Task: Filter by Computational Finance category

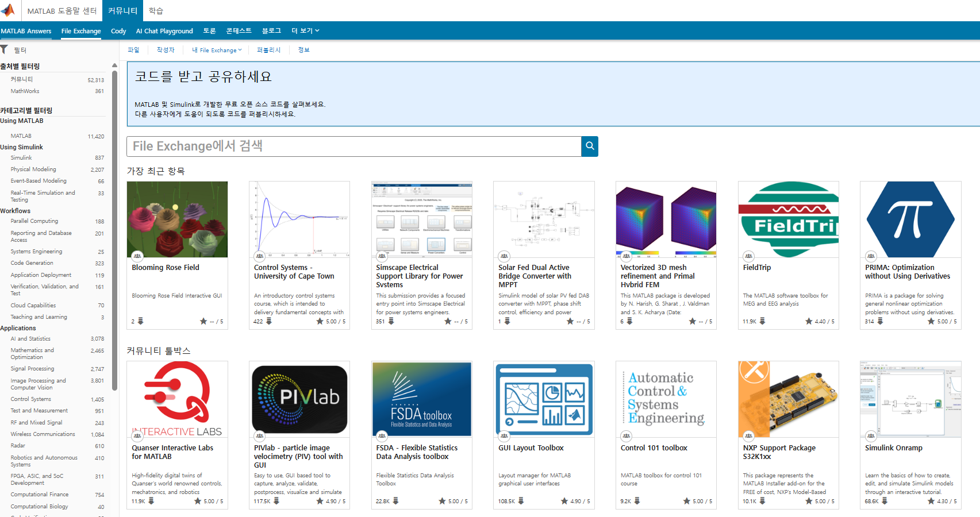Action: click(x=40, y=495)
